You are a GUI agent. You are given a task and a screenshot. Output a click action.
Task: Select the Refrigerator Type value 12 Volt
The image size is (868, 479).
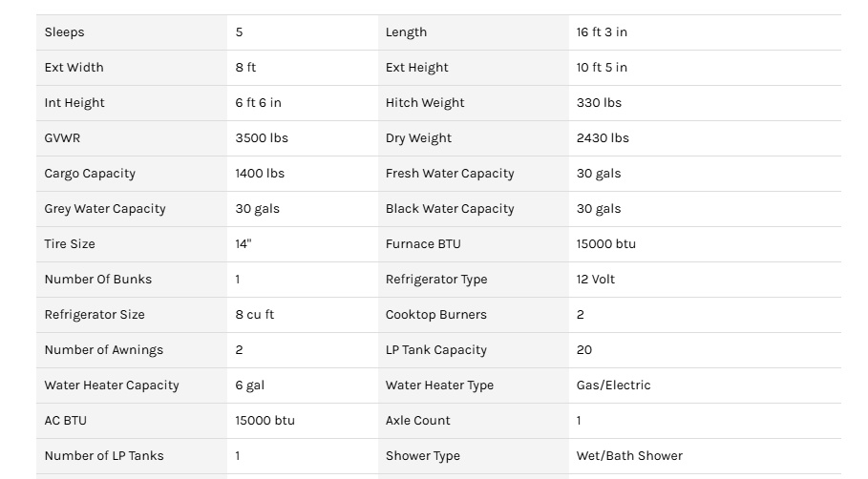click(x=596, y=280)
